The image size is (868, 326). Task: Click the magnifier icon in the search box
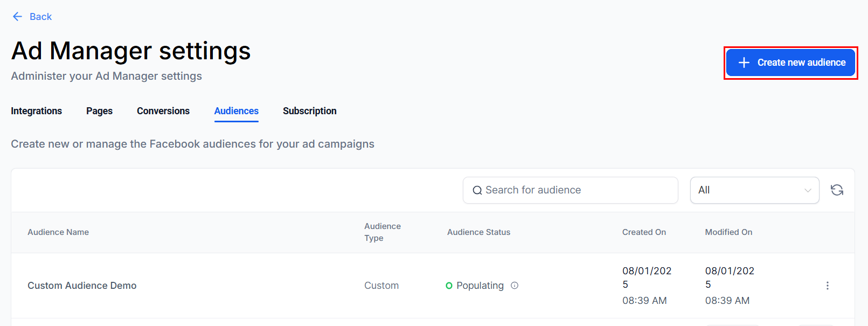pyautogui.click(x=477, y=190)
